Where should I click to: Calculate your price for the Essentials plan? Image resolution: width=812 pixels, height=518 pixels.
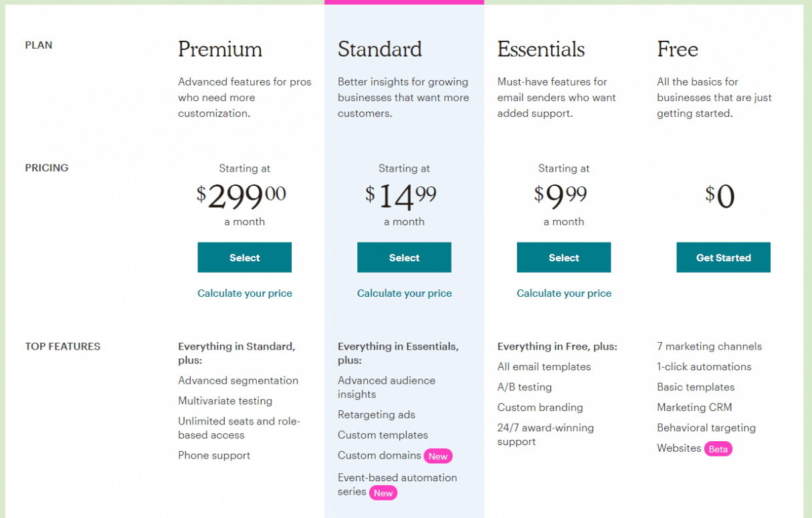click(563, 293)
